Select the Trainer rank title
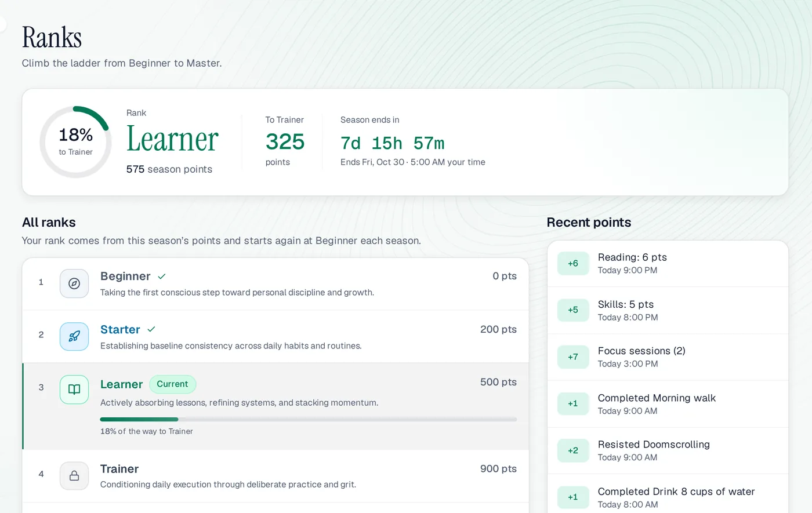812x513 pixels. [x=119, y=469]
